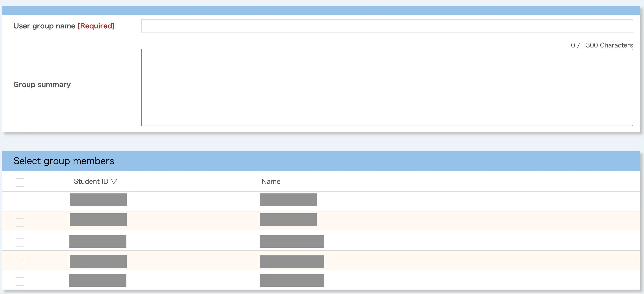Click the Student ID column header text
644x294 pixels.
click(91, 181)
